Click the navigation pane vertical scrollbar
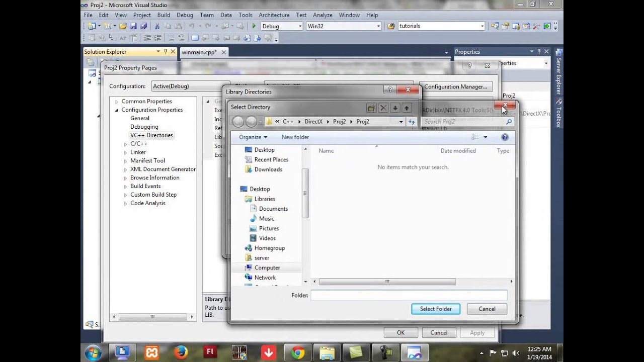Screen dimensions: 644x362 (305, 194)
